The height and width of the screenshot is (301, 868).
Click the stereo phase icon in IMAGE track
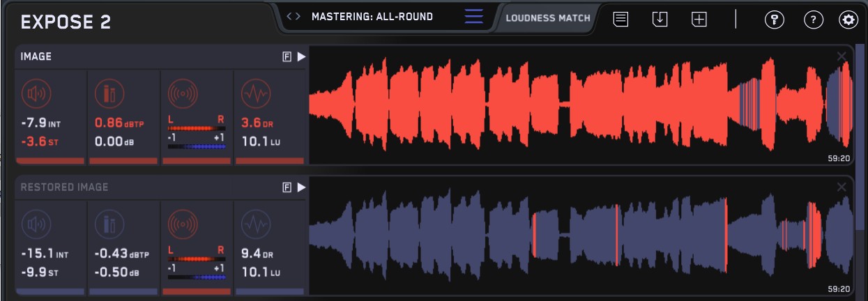click(x=183, y=93)
